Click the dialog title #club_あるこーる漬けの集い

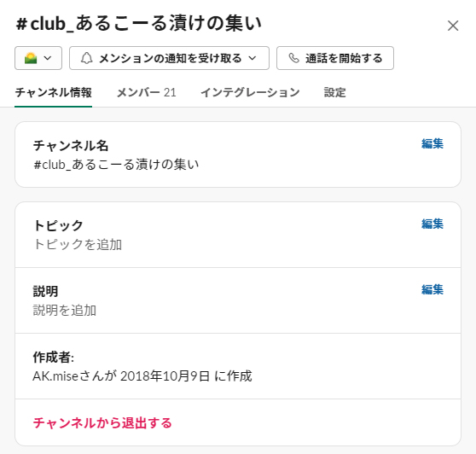tap(139, 24)
